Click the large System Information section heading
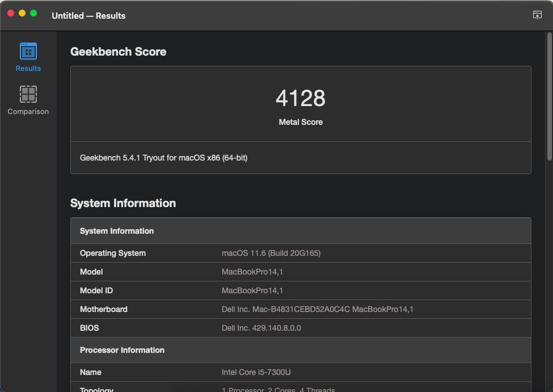The image size is (553, 392). point(123,203)
